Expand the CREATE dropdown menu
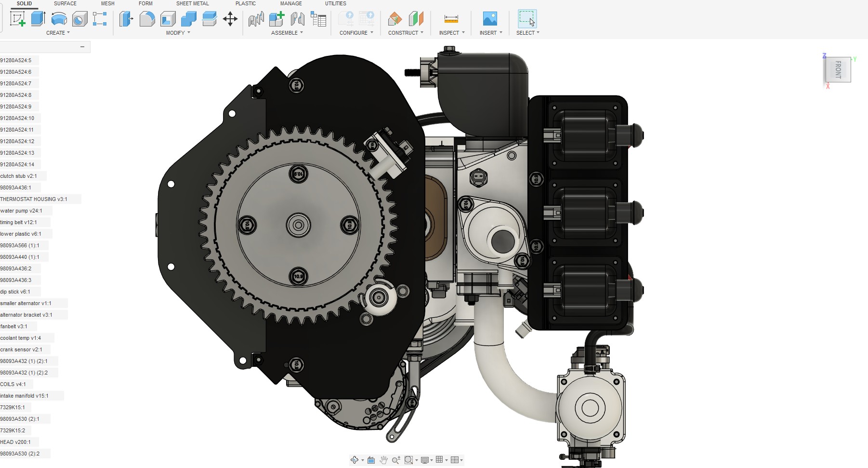Screen dimensions: 868x468 (58, 33)
